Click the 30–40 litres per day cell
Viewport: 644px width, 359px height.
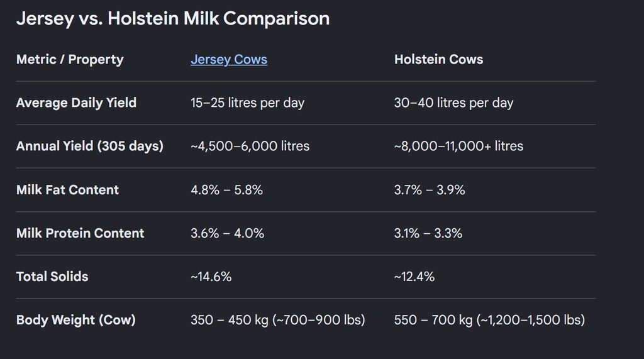454,102
